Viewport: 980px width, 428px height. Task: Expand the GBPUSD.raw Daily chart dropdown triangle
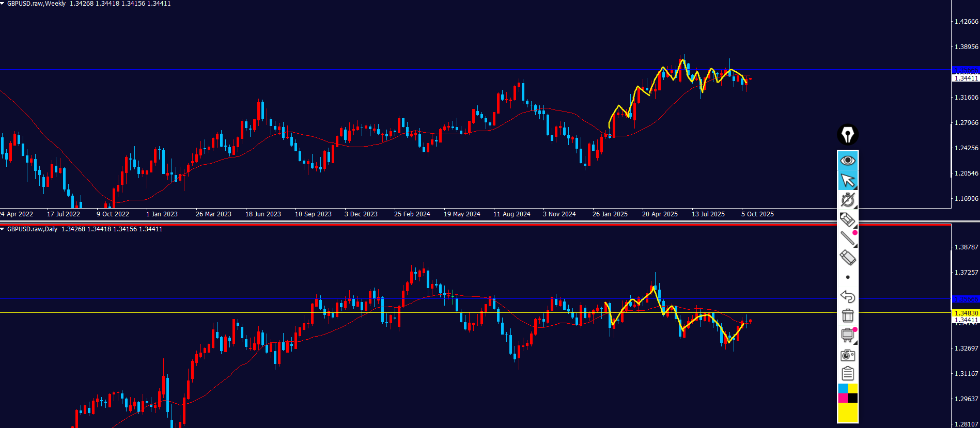click(3, 229)
